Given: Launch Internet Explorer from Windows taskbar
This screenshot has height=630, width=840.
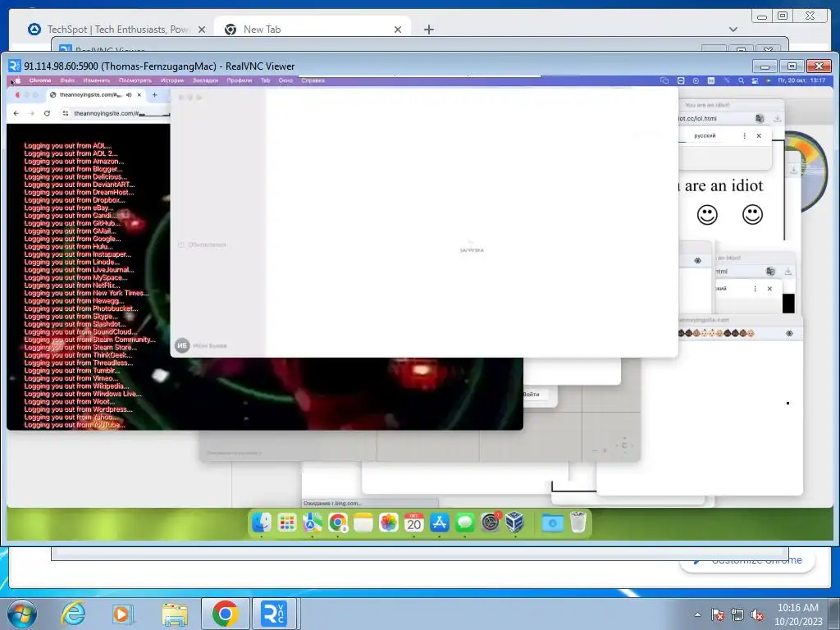Looking at the screenshot, I should (73, 614).
